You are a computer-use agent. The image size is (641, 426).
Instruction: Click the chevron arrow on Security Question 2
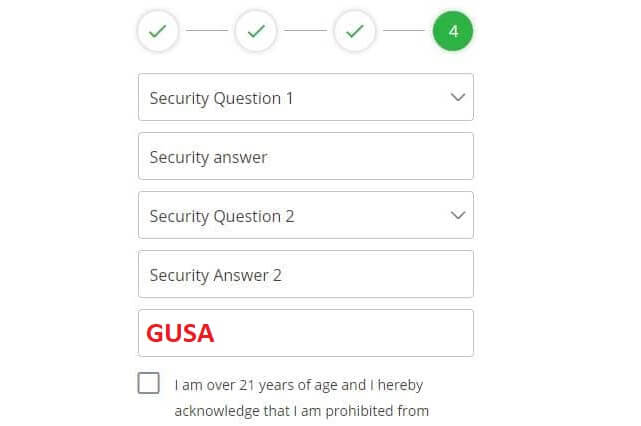(458, 215)
